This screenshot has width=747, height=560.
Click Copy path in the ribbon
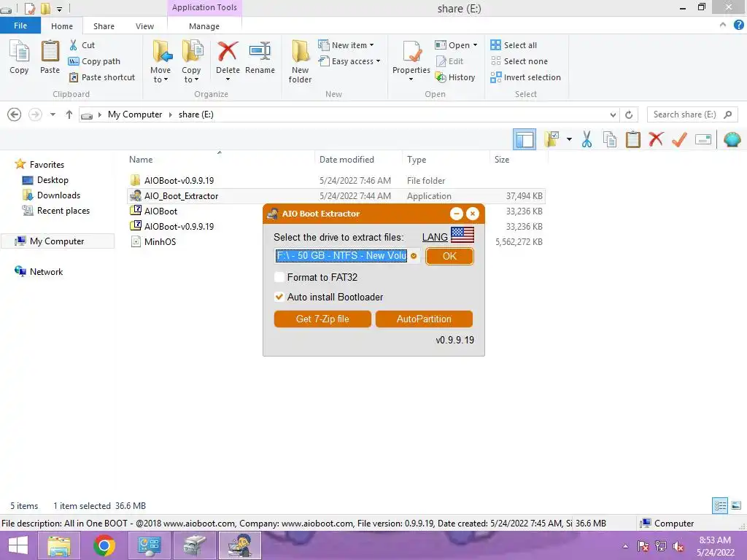pyautogui.click(x=94, y=61)
